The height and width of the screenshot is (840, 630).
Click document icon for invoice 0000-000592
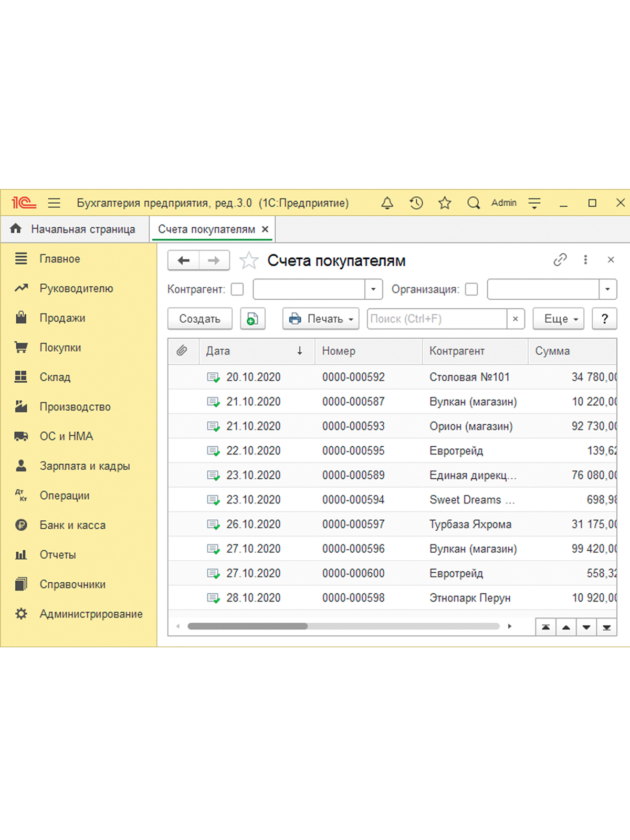(213, 377)
